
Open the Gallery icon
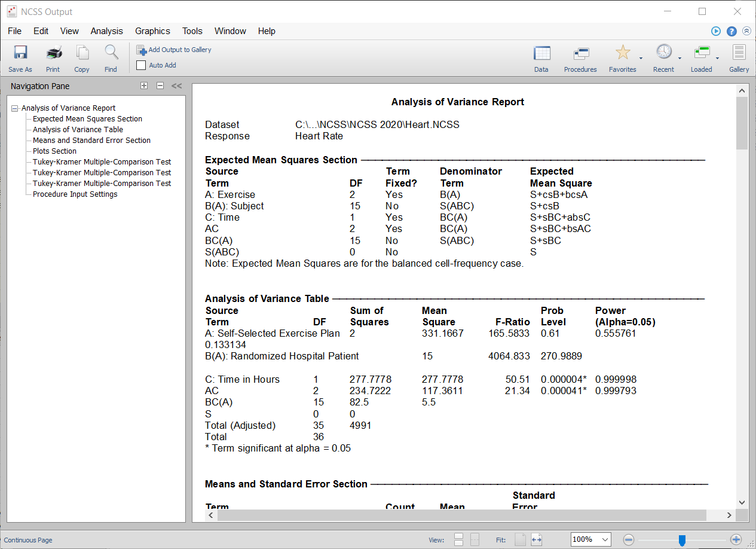[x=739, y=58]
